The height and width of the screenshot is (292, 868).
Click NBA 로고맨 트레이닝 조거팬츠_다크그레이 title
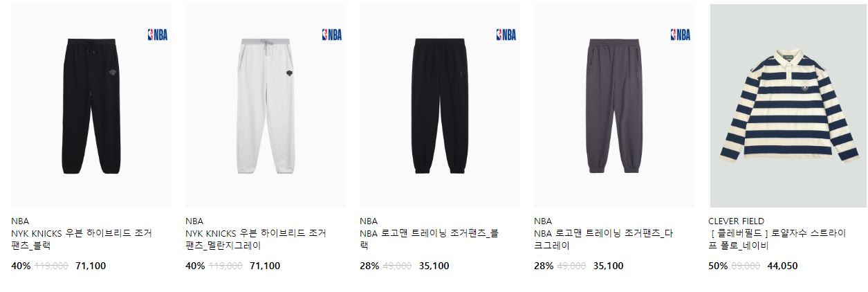click(604, 239)
